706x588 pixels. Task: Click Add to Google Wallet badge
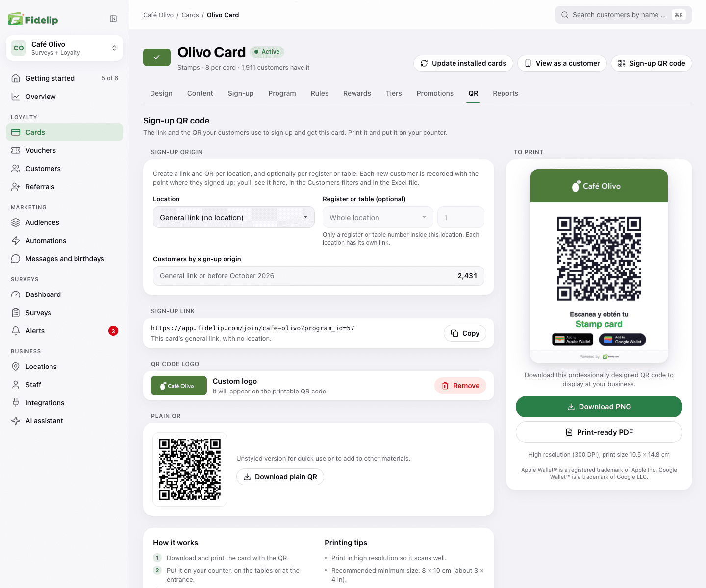(x=623, y=340)
